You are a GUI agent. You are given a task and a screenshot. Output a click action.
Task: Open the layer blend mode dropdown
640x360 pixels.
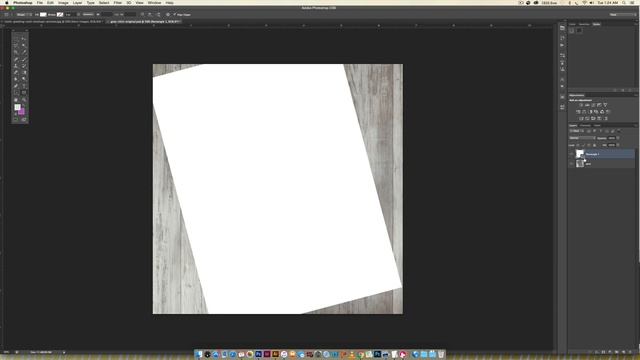pyautogui.click(x=582, y=138)
